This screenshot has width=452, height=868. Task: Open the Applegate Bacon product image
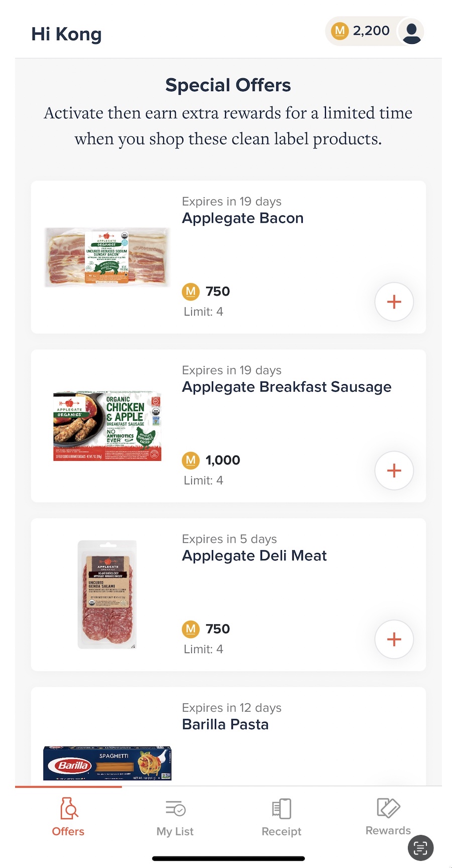coord(107,257)
